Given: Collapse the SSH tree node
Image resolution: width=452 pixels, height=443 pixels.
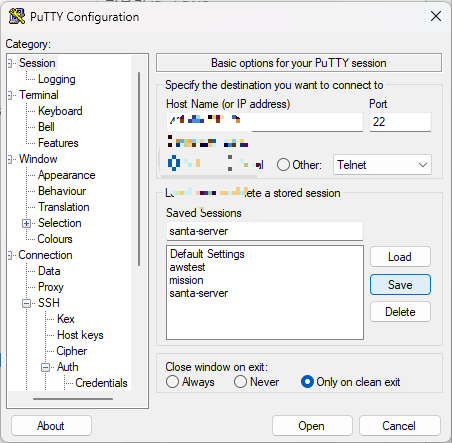Looking at the screenshot, I should click(26, 303).
